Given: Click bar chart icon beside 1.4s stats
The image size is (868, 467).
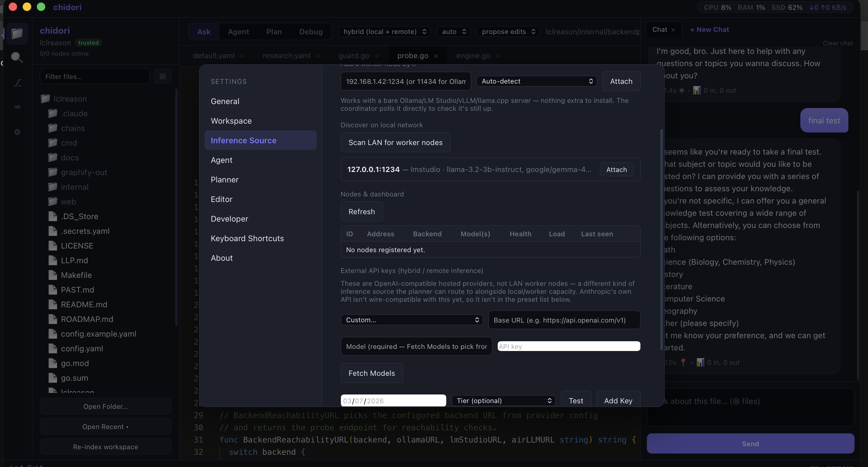Looking at the screenshot, I should [696, 90].
